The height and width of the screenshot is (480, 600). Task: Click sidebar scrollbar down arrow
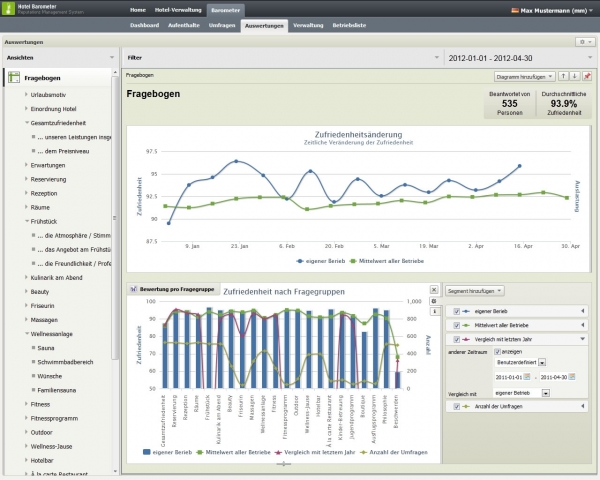115,471
